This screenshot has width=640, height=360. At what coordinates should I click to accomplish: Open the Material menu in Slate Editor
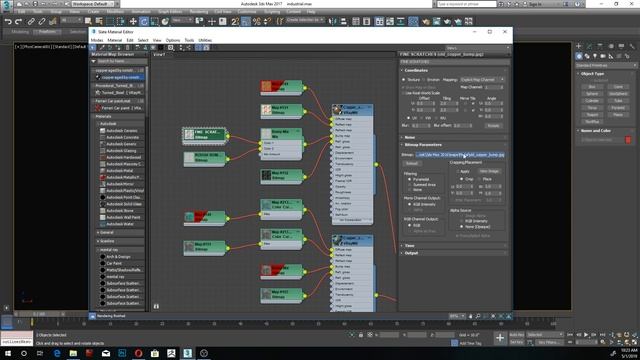(115, 40)
